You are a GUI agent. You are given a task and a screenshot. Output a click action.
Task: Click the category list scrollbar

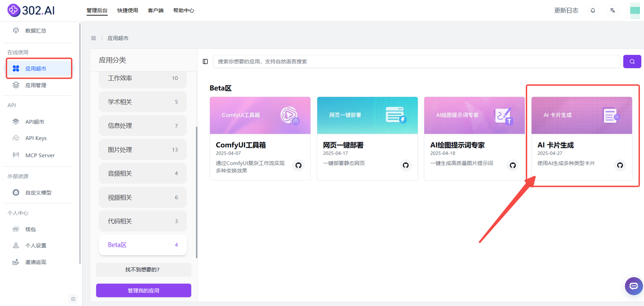tap(196, 192)
